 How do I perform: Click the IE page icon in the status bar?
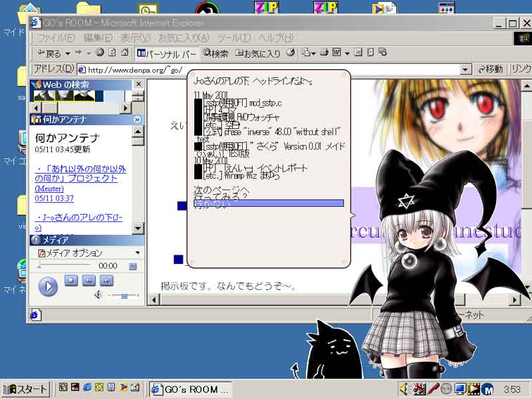click(35, 315)
